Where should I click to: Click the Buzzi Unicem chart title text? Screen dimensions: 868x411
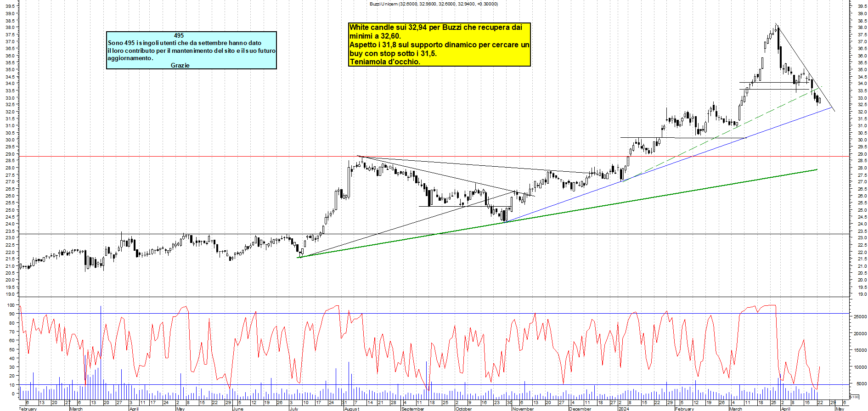[434, 4]
